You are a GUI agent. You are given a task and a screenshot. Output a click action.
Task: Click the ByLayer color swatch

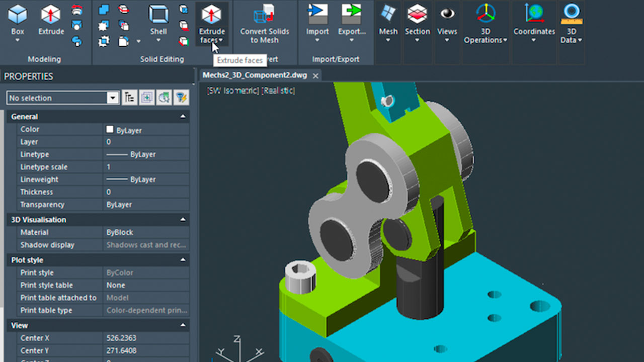(110, 130)
